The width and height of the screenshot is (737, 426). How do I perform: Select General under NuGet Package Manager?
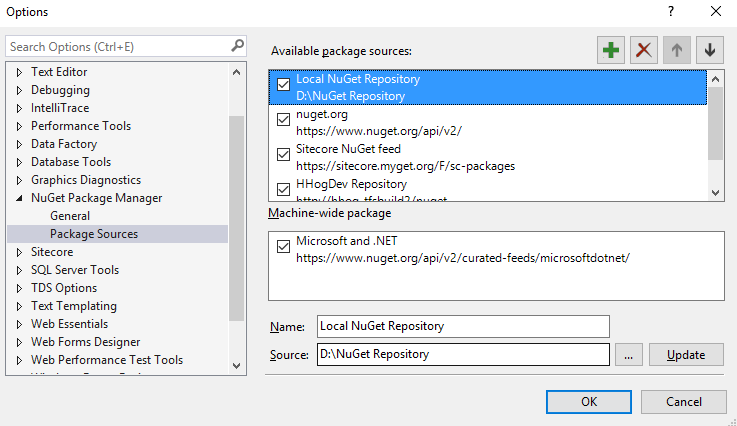[70, 216]
